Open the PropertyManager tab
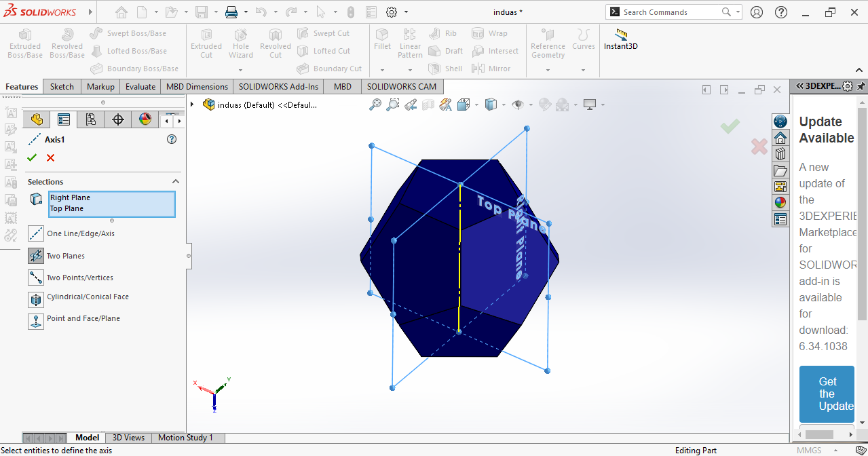The height and width of the screenshot is (456, 868). click(63, 119)
